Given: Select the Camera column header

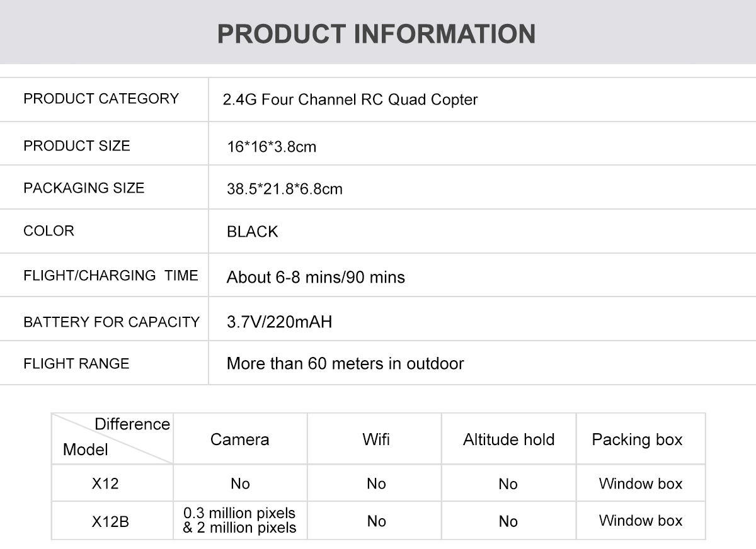Looking at the screenshot, I should (240, 439).
